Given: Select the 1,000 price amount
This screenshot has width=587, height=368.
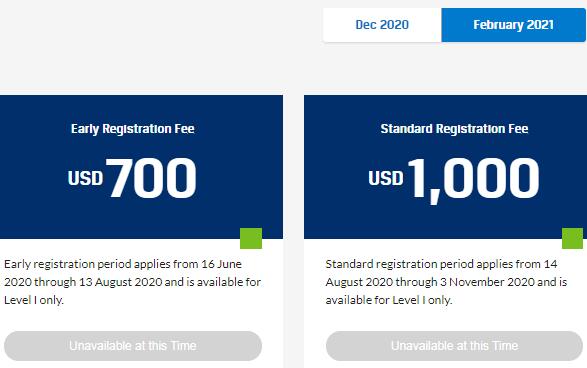Looking at the screenshot, I should (474, 180).
